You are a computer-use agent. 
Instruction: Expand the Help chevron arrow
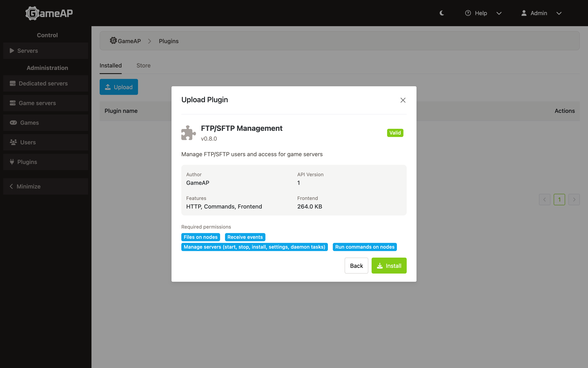499,13
